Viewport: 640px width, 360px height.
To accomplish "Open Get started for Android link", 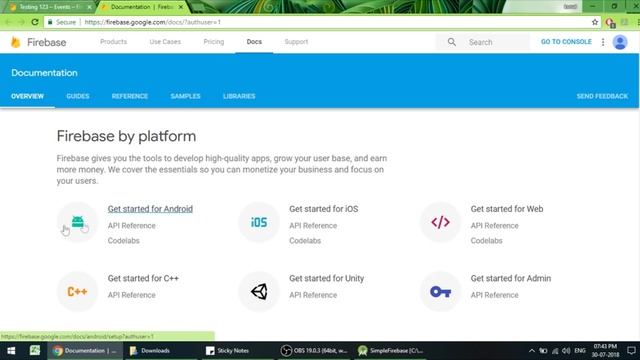I will pyautogui.click(x=150, y=209).
